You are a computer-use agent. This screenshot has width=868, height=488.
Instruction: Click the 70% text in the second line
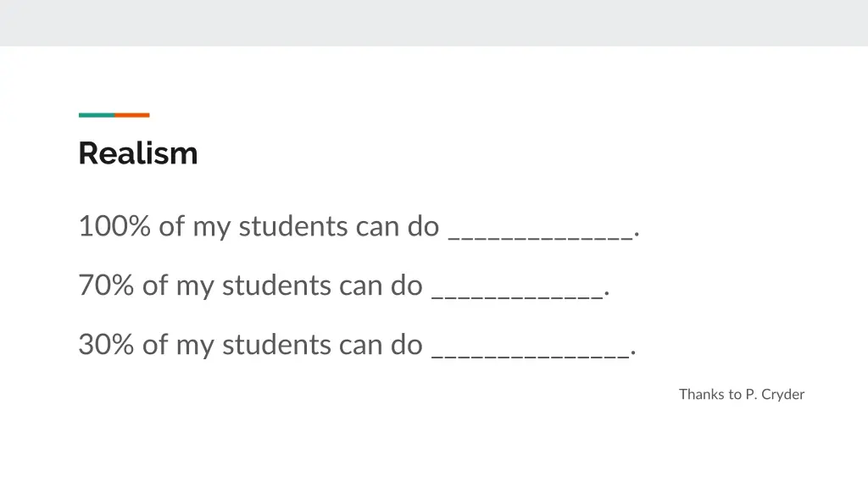pyautogui.click(x=106, y=285)
